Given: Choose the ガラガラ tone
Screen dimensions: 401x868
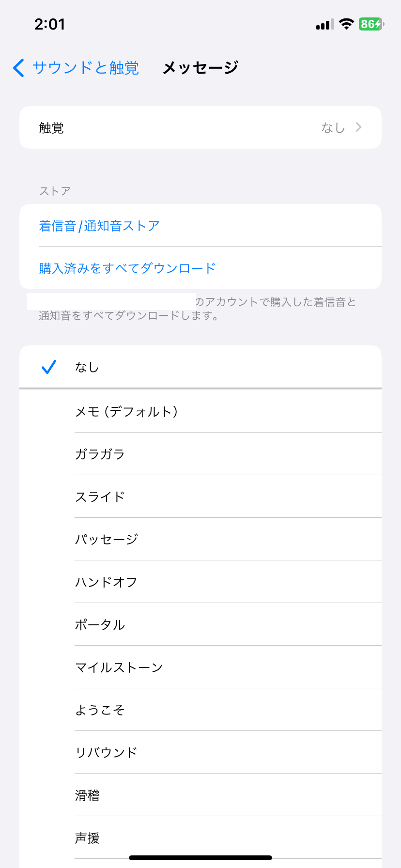Looking at the screenshot, I should [100, 454].
